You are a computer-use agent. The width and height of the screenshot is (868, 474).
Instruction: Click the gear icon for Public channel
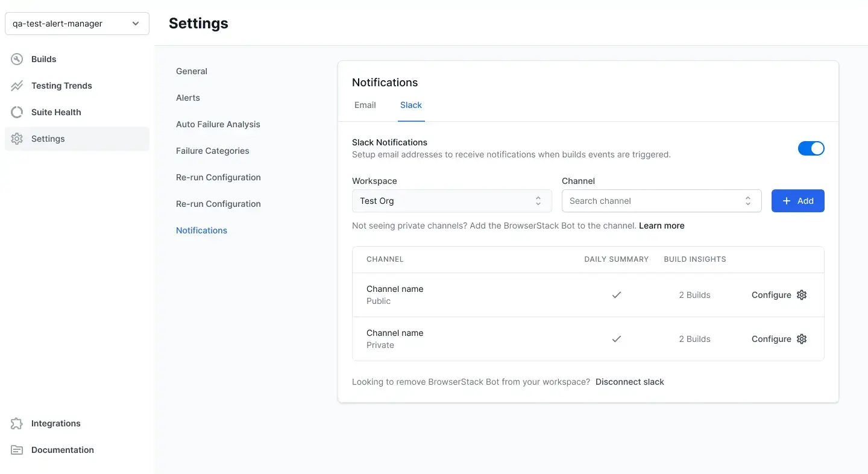802,295
